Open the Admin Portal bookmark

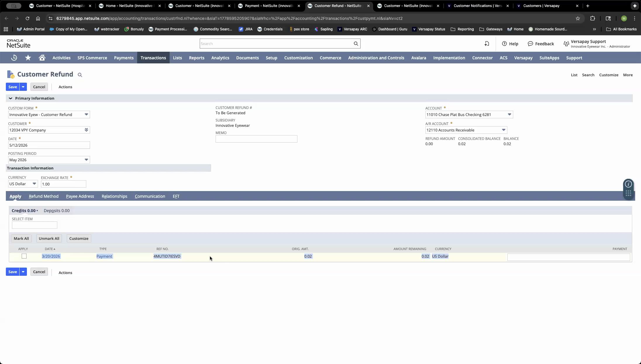31,29
